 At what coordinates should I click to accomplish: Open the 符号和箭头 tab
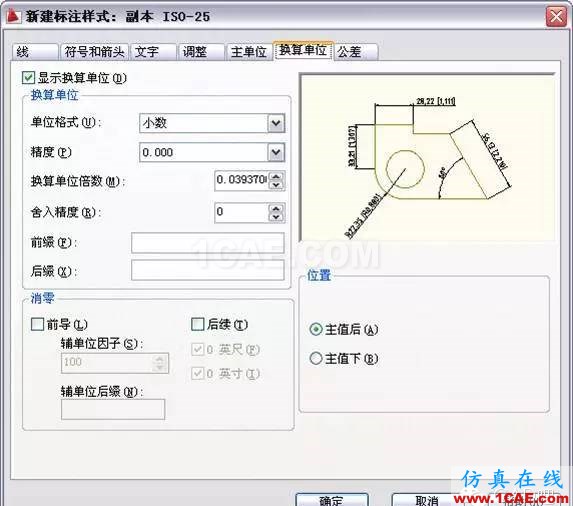pos(94,52)
